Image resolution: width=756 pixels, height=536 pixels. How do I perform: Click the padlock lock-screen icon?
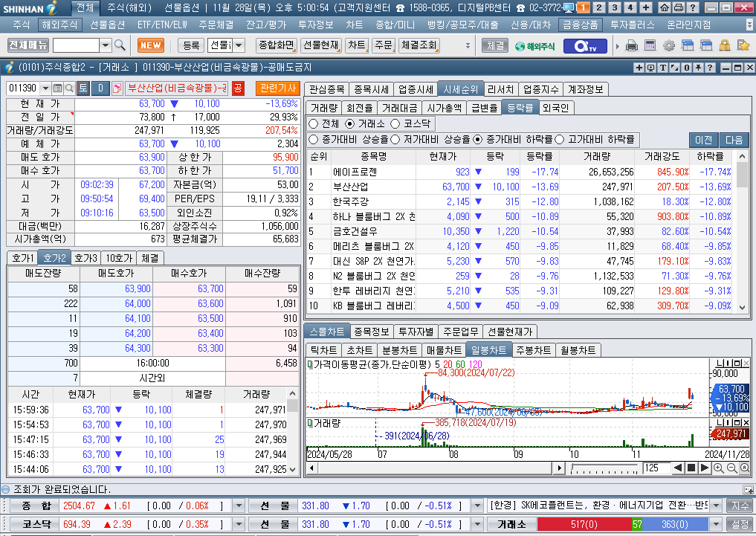(x=725, y=46)
